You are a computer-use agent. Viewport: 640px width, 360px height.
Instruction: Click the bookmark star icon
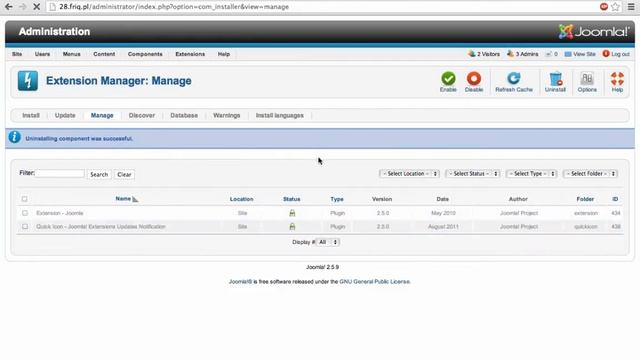[x=616, y=7]
